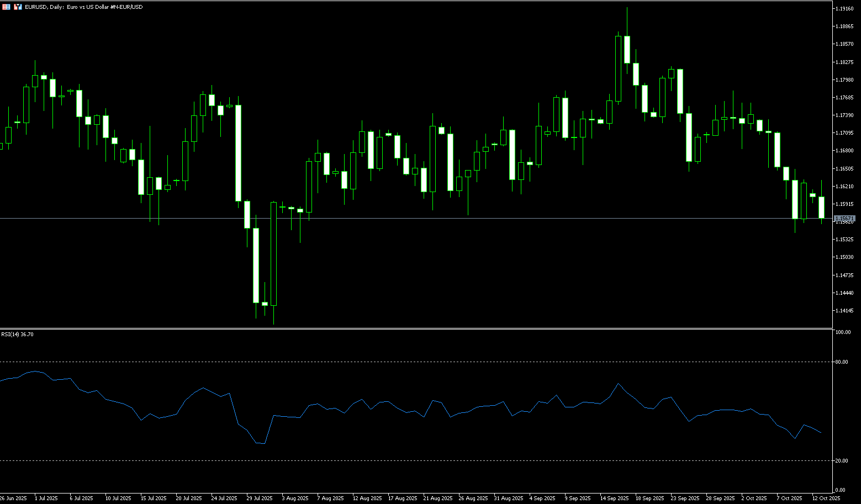Click the 14 Sep 2025 date marker
861x504 pixels.
(x=615, y=498)
